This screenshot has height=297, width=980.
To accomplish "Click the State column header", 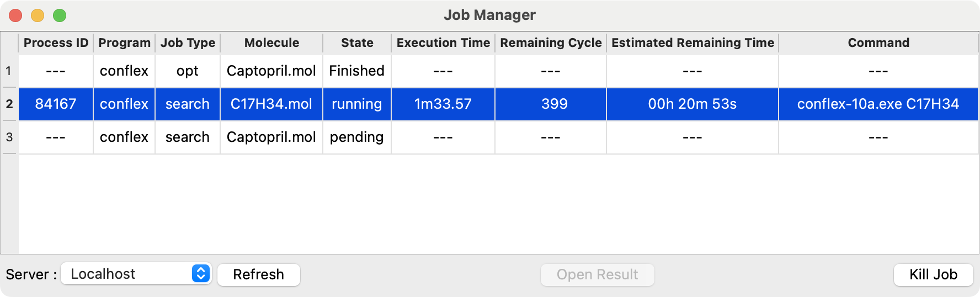I will (x=357, y=43).
